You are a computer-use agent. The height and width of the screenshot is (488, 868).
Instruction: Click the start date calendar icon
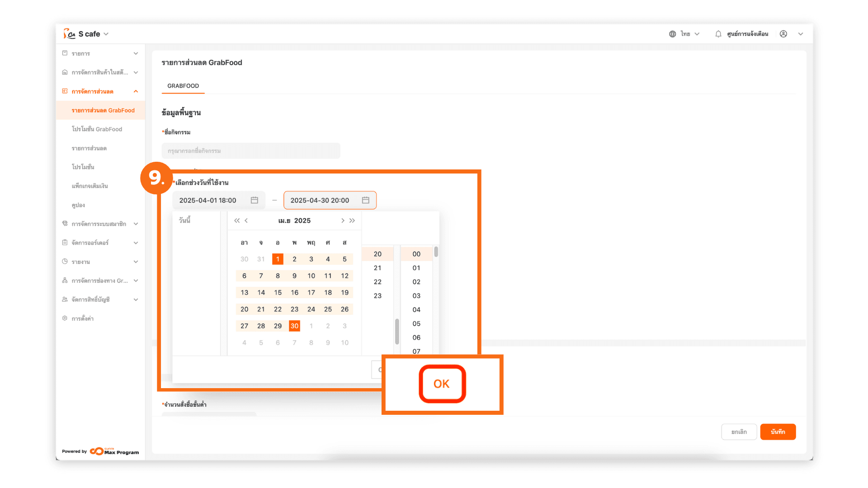[255, 200]
